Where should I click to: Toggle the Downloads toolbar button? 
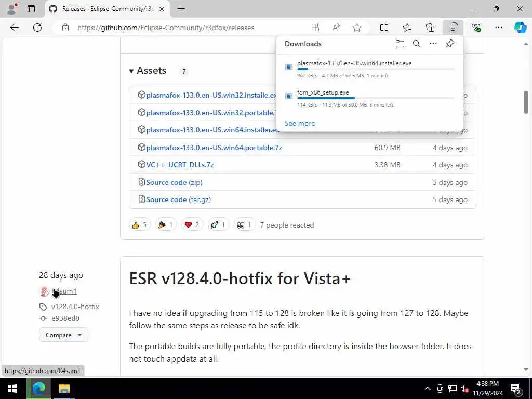453,28
